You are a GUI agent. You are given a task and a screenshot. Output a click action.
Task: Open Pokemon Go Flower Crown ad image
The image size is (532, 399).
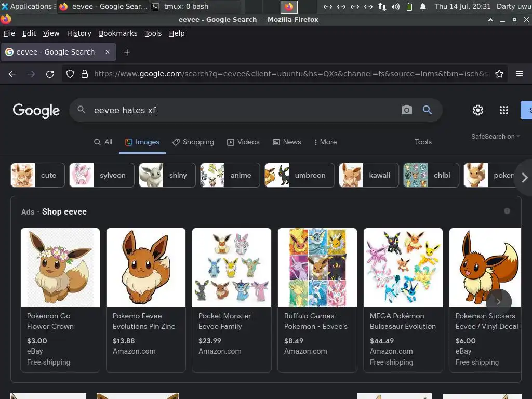click(x=60, y=268)
